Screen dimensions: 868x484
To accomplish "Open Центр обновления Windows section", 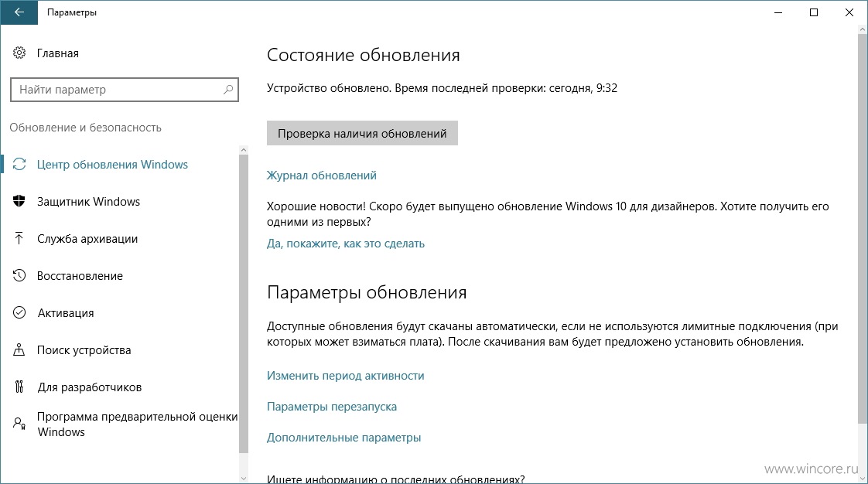I will (112, 164).
